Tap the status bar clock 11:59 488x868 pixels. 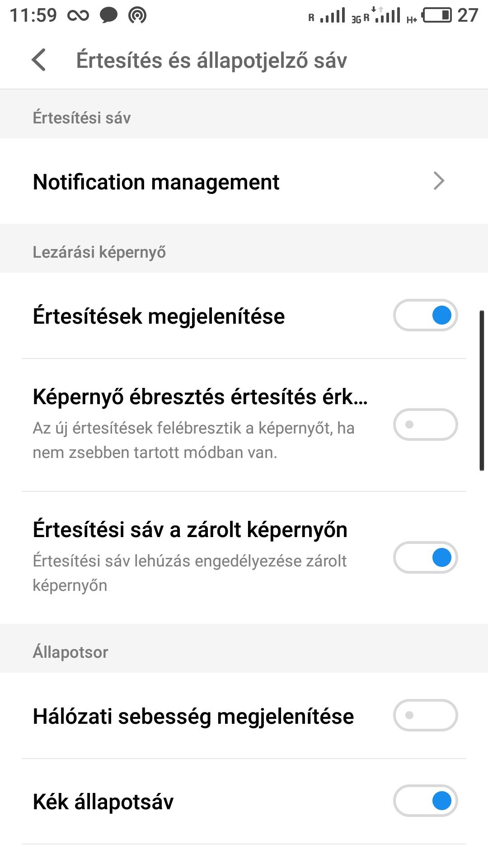tap(33, 15)
